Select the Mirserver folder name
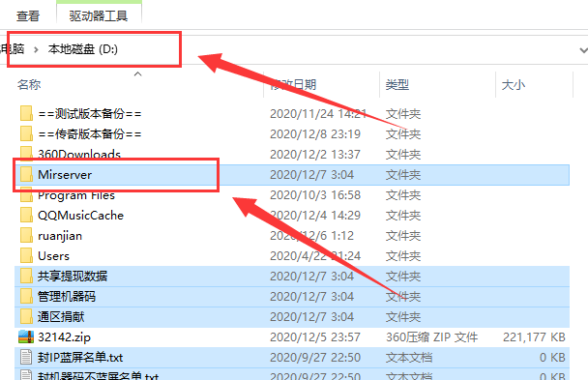The width and height of the screenshot is (588, 380). (x=65, y=175)
